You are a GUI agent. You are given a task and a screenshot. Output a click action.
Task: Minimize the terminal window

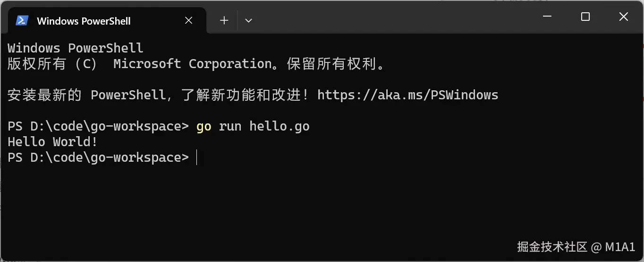(x=547, y=17)
